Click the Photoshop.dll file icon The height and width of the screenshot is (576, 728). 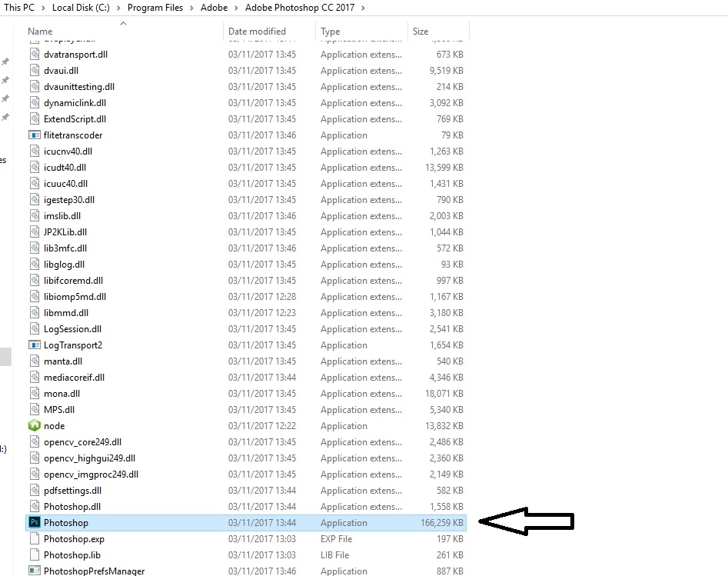[x=35, y=506]
